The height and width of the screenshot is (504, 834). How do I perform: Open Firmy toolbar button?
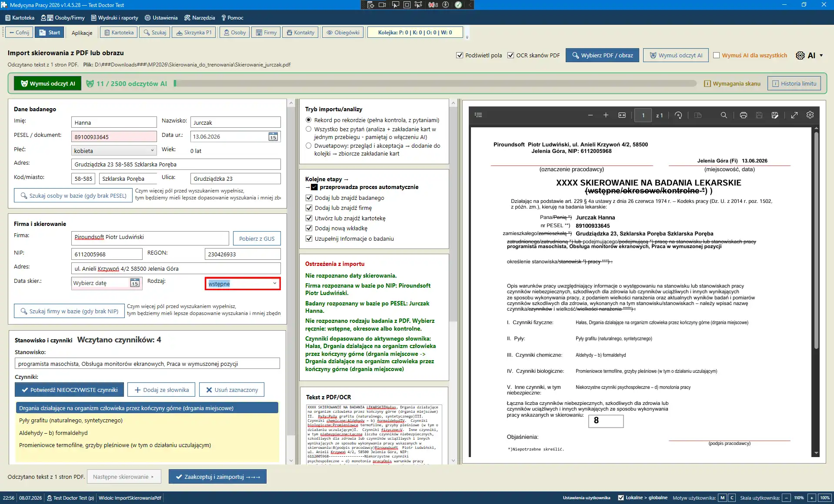(266, 33)
